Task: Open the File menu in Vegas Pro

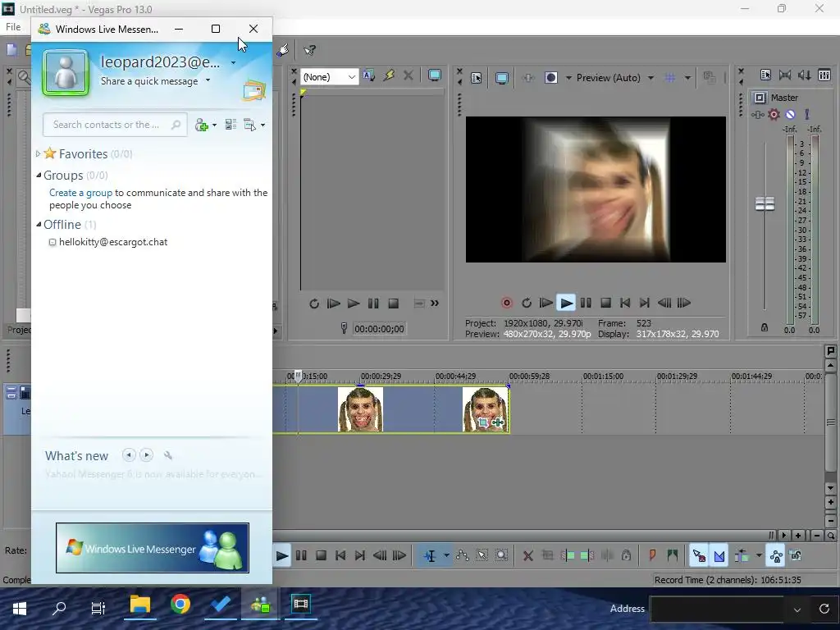Action: coord(13,27)
